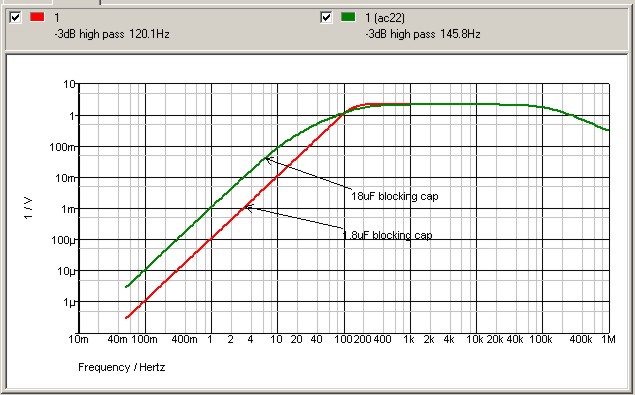Image resolution: width=635 pixels, height=395 pixels.
Task: Click the red curve color swatch
Action: (37, 17)
